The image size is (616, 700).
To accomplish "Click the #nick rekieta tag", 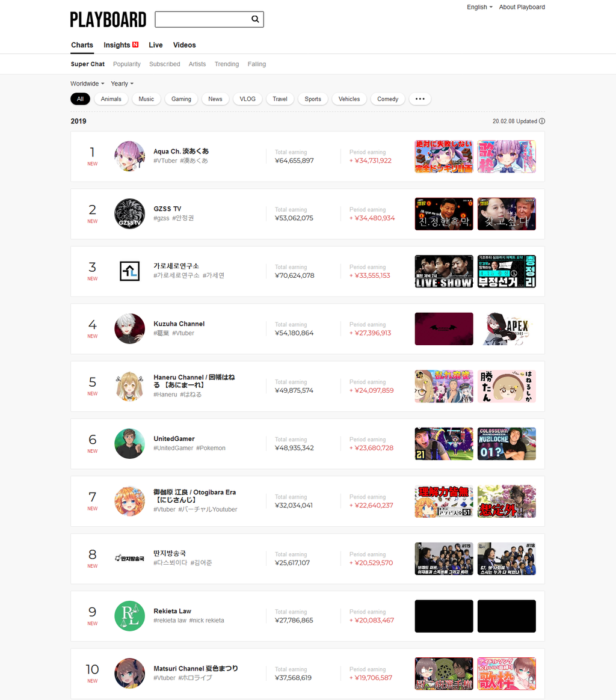I will click(207, 621).
